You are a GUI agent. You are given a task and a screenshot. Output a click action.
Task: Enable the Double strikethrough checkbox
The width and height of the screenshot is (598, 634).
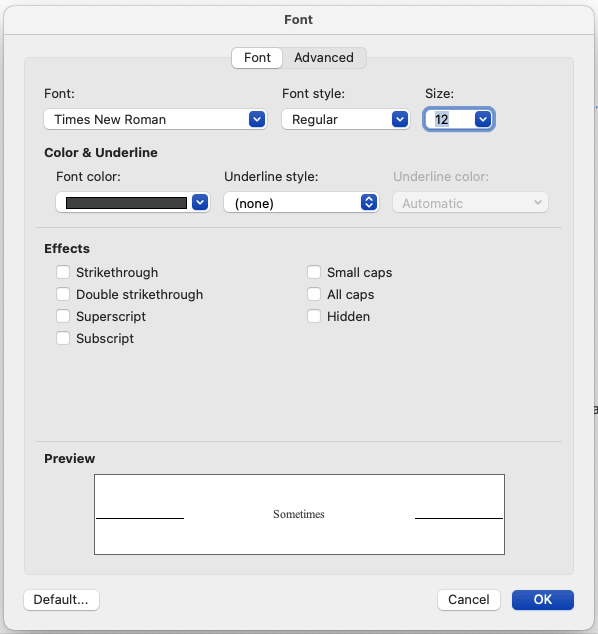click(x=63, y=294)
